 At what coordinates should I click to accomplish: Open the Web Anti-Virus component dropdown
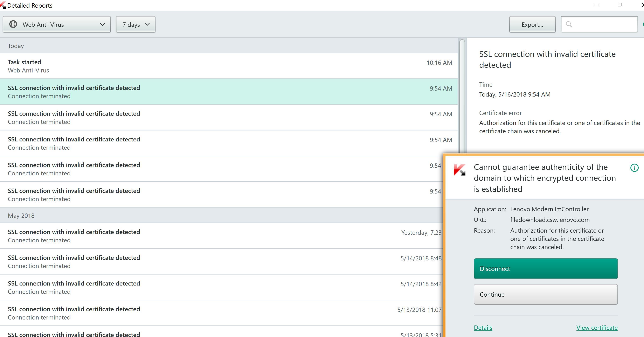coord(56,24)
